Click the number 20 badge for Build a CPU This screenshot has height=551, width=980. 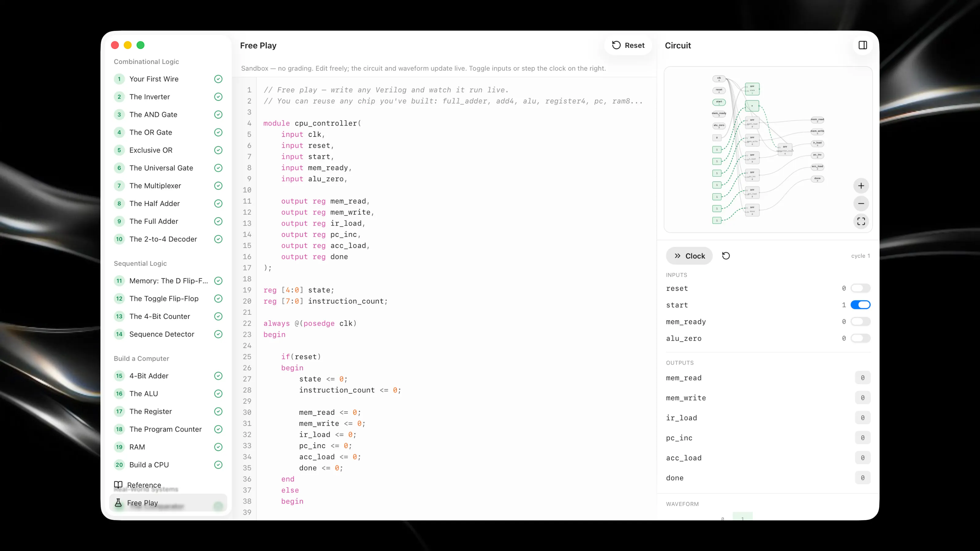pos(119,465)
